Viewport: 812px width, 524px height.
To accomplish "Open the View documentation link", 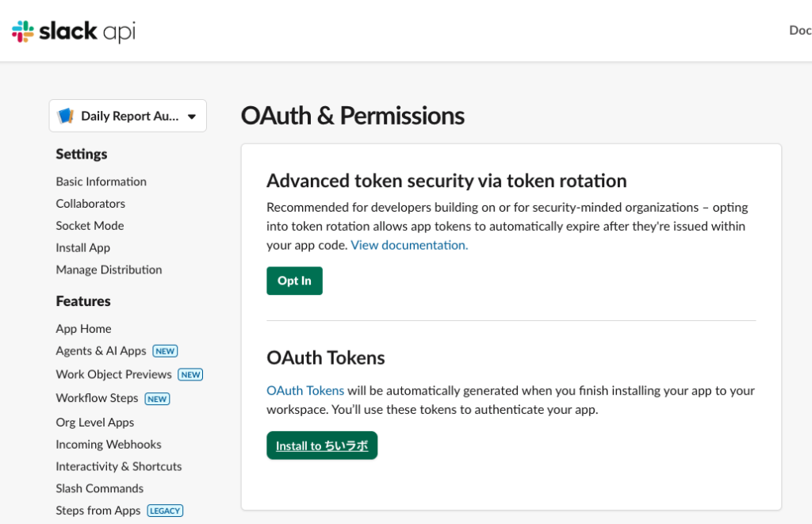I will coord(409,246).
